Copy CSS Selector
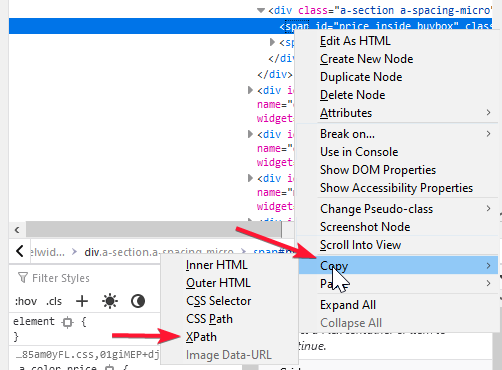This screenshot has width=502, height=370. 219,301
